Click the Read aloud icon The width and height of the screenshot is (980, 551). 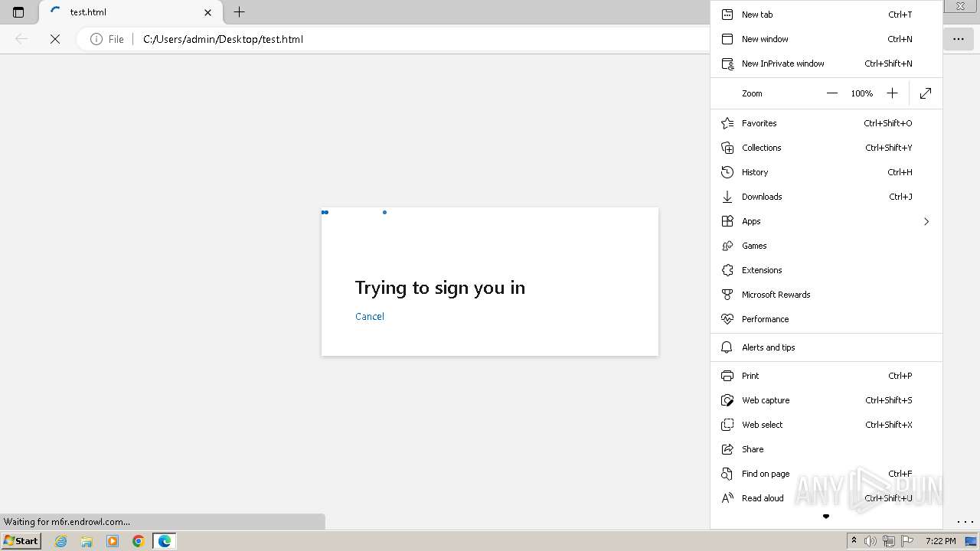(727, 498)
